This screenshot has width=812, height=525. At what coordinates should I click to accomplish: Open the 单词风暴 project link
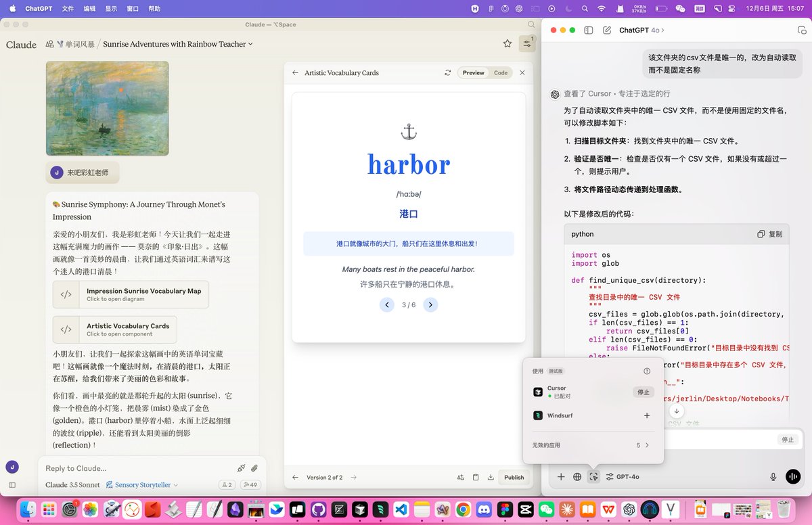point(75,44)
